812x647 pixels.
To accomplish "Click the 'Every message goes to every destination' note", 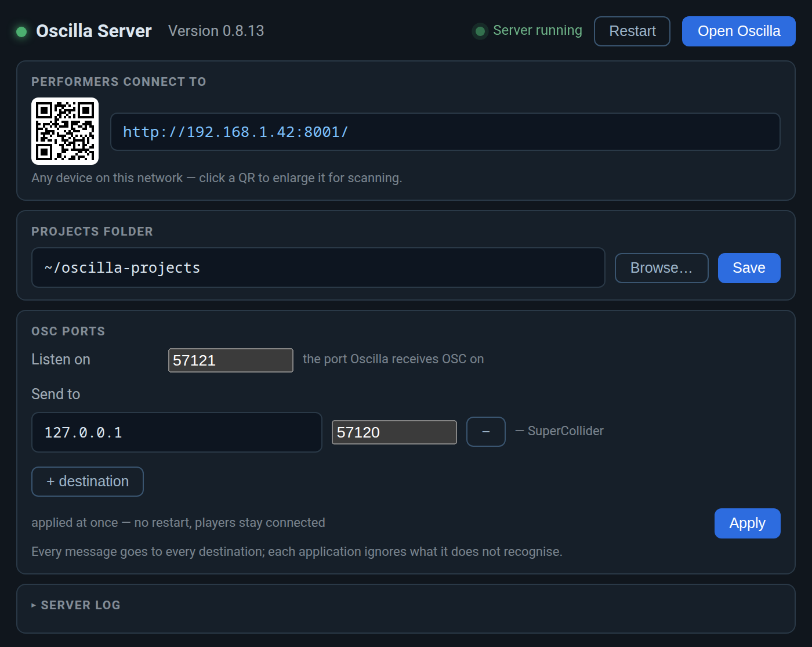I will pyautogui.click(x=297, y=552).
